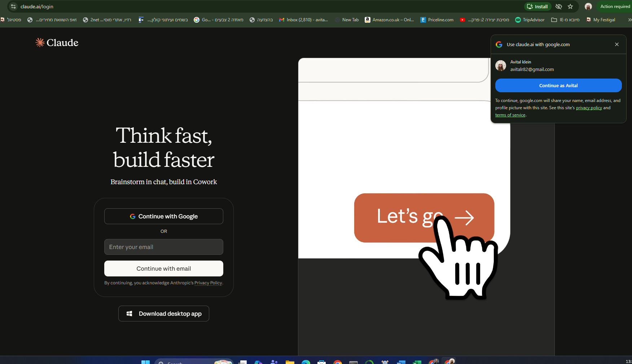Open the בשמים ועיתוני קולון bookmark
The image size is (632, 364).
click(163, 20)
